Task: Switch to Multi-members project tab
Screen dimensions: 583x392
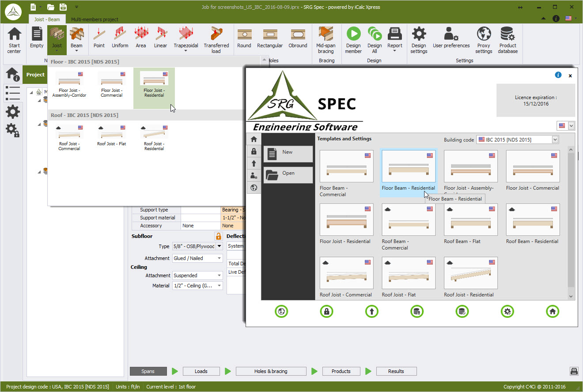Action: (95, 19)
